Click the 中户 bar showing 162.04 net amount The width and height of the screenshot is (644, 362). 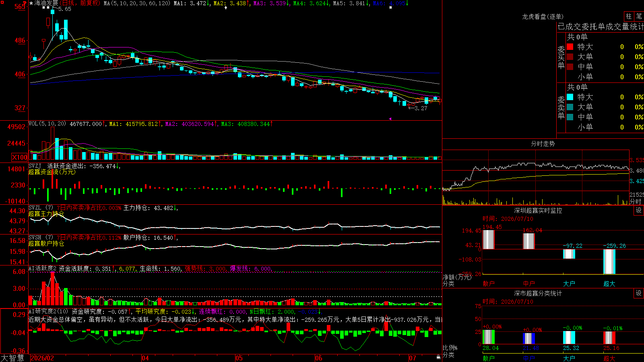[528, 241]
